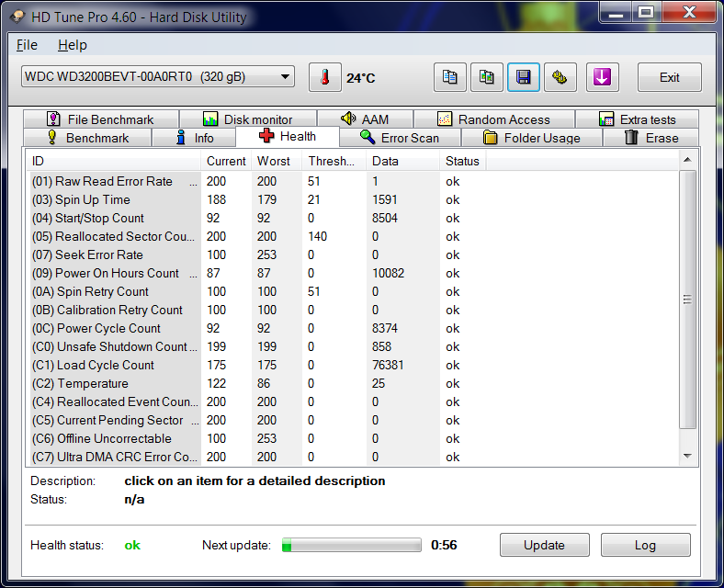The height and width of the screenshot is (588, 724).
Task: Open the drive selection dropdown
Action: [158, 76]
